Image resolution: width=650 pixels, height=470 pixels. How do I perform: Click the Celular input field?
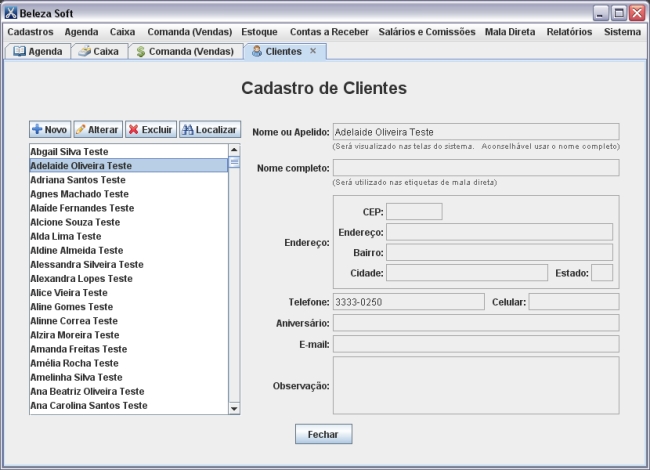point(574,302)
